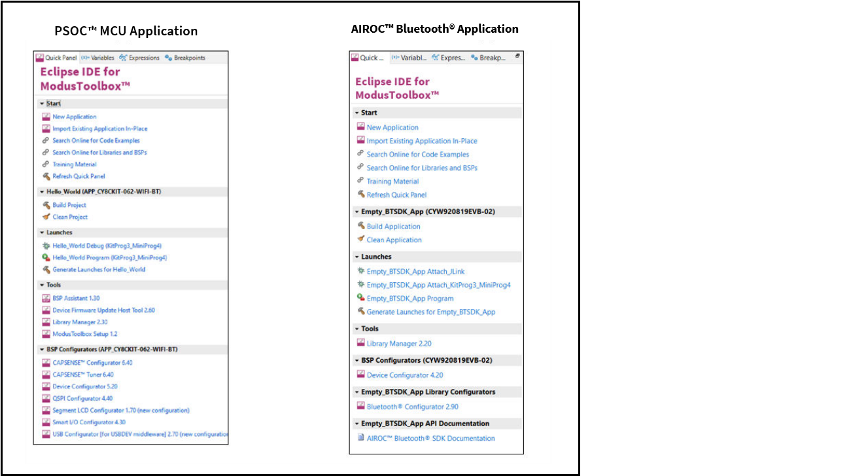Click the AIROC Bluetooth SDK Documentation file icon
Image resolution: width=868 pixels, height=476 pixels.
point(360,438)
